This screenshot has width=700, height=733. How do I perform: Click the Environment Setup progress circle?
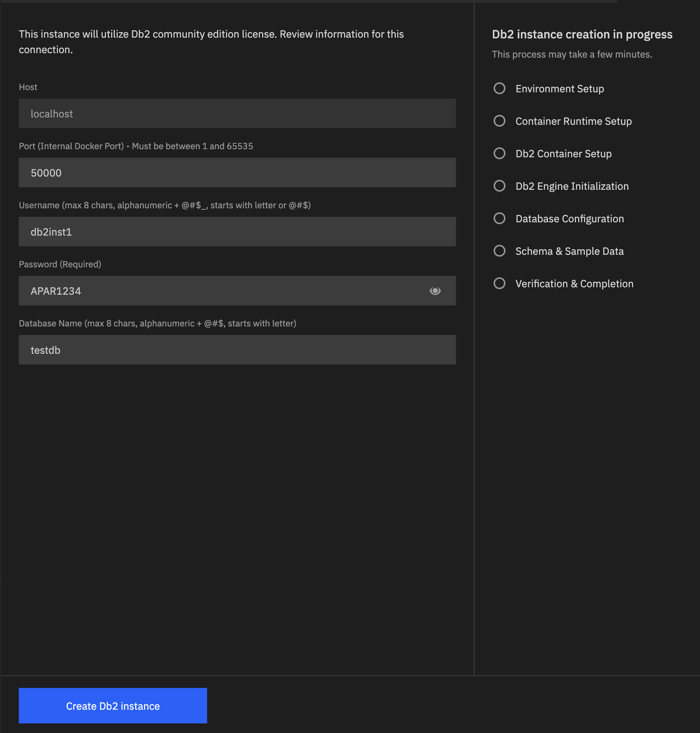500,89
